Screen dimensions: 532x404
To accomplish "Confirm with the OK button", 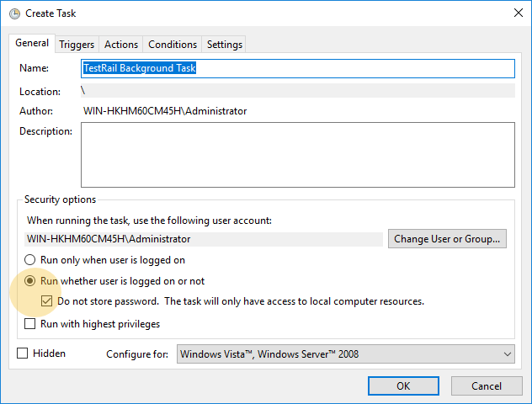I will click(403, 386).
